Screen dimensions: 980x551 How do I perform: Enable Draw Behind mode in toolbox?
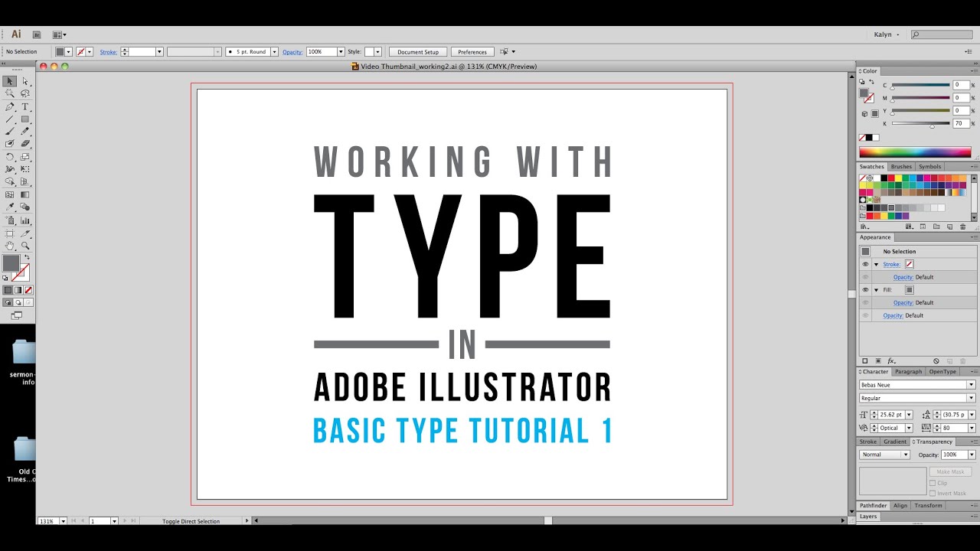(x=18, y=302)
